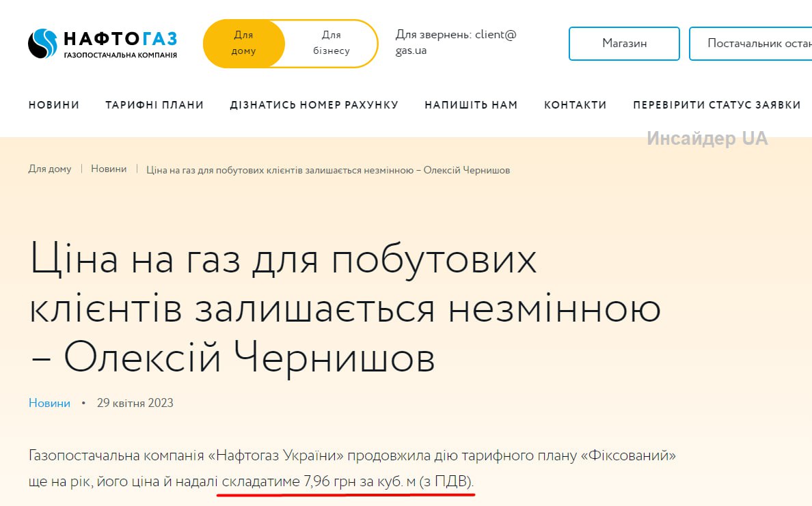The width and height of the screenshot is (812, 506).
Task: Switch to the "Для бізнесу" toggle option
Action: [x=331, y=43]
